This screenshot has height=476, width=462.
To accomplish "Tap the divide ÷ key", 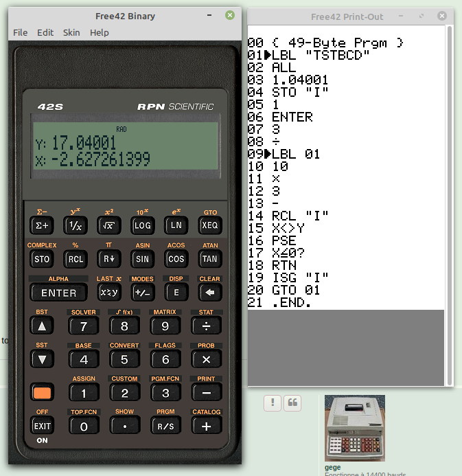I will pos(206,326).
